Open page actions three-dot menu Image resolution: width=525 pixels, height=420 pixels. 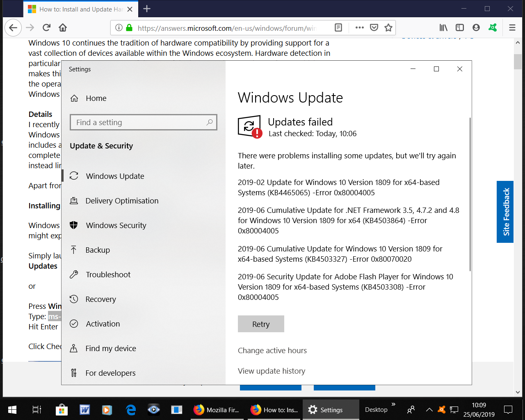click(360, 27)
